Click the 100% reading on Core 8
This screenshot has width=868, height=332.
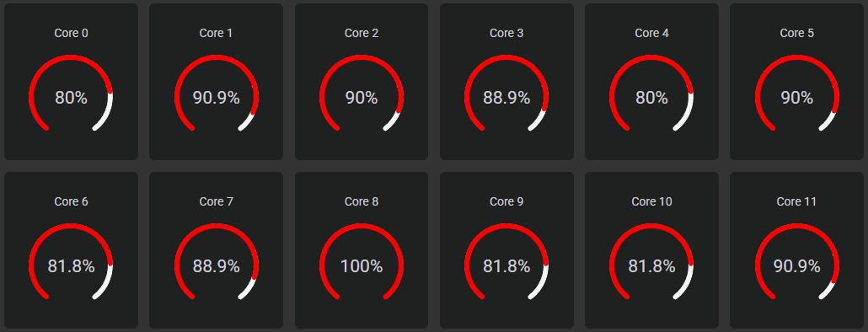(x=361, y=267)
